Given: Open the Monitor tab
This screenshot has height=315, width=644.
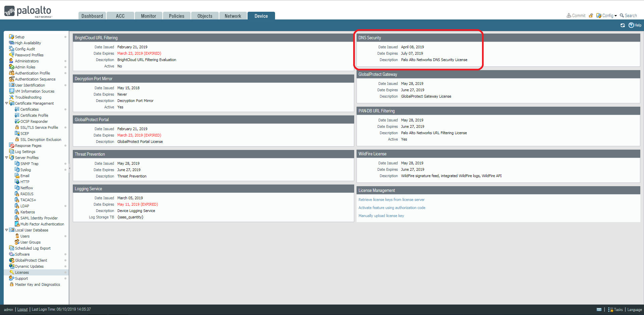Looking at the screenshot, I should [149, 16].
